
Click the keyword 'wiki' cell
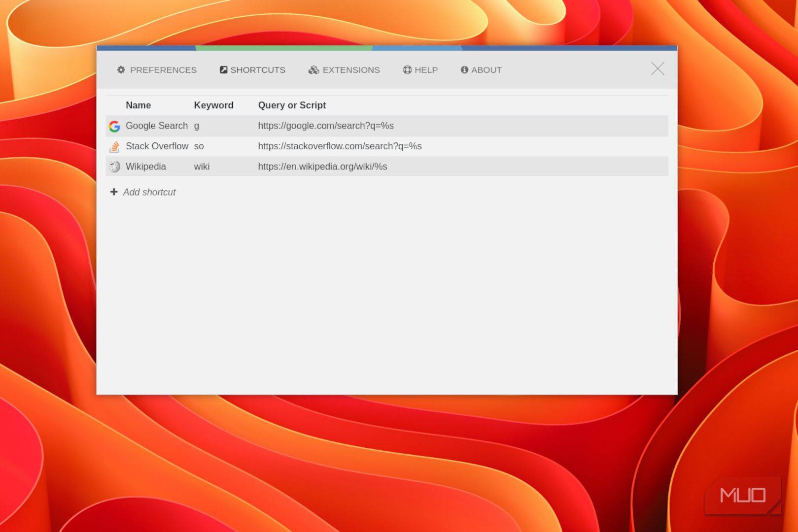(x=202, y=166)
